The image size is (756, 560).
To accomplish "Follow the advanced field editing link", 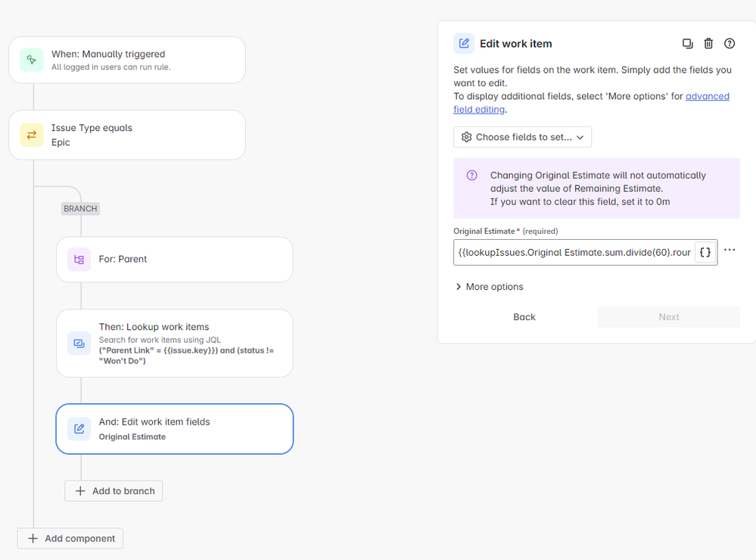I will [x=591, y=103].
